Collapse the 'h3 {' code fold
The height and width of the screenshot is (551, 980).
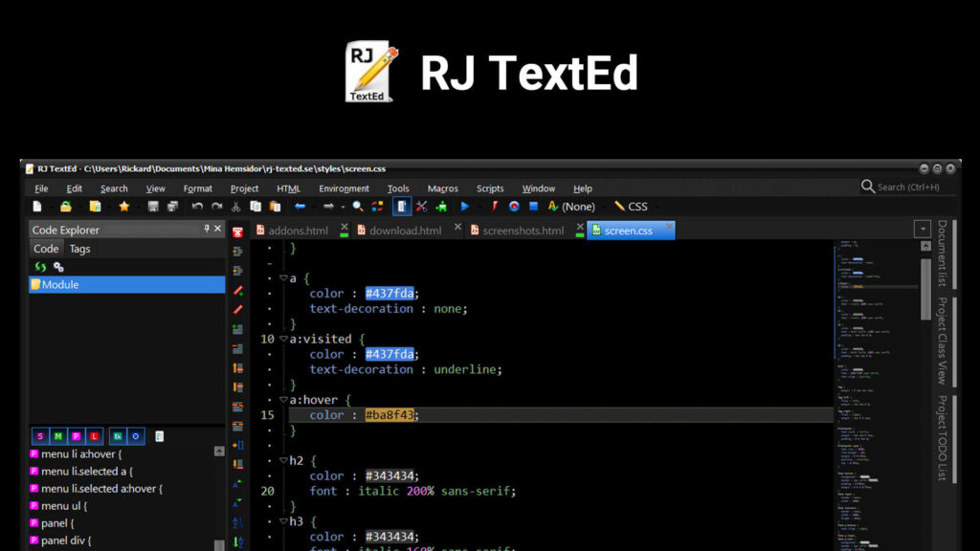(x=283, y=521)
